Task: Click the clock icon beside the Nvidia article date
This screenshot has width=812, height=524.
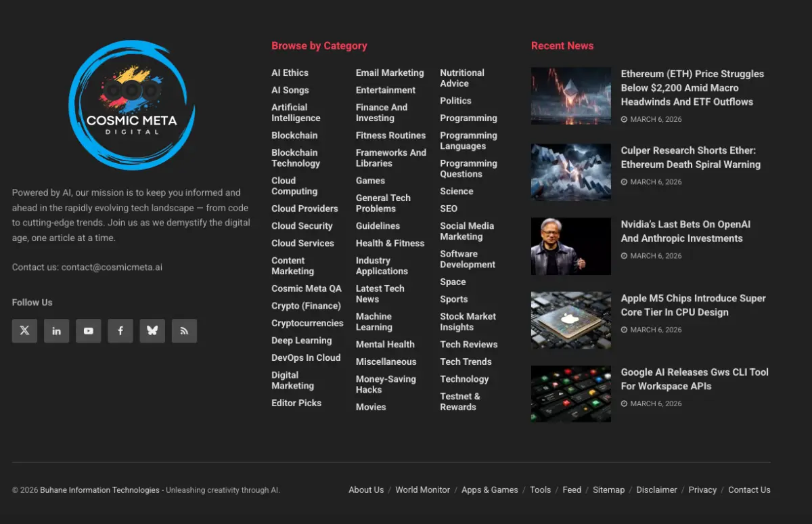Action: pos(625,256)
